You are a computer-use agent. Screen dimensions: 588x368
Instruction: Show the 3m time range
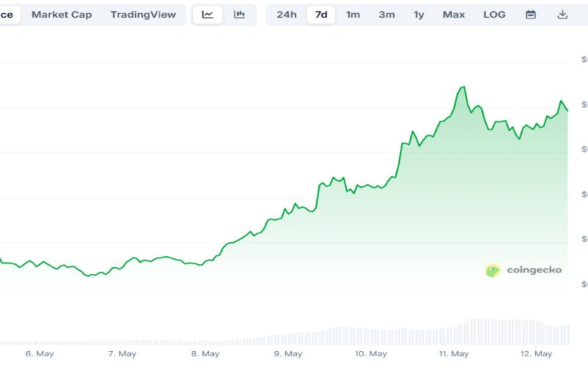click(x=387, y=15)
